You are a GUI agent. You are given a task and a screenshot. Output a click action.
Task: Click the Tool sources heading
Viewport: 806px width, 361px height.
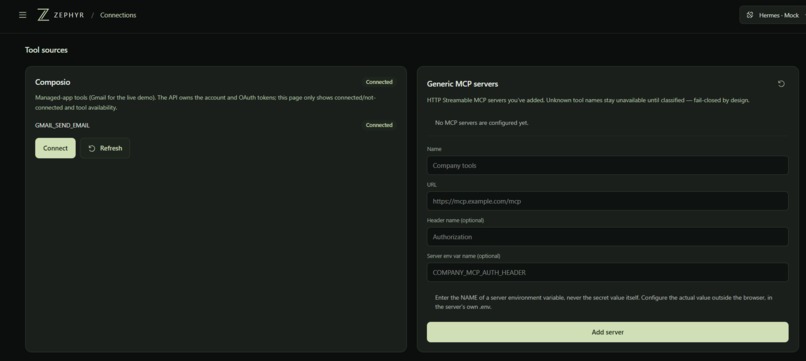pos(46,50)
